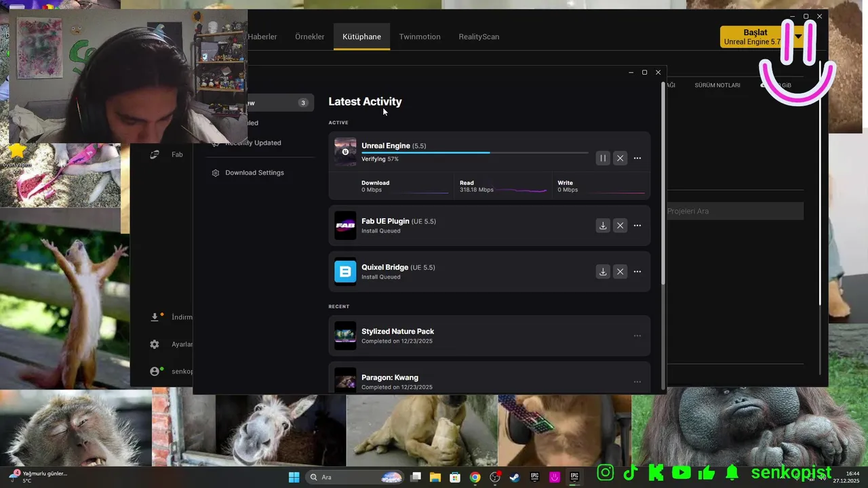Click the user account icon in launcher sidebar
Image resolution: width=868 pixels, height=488 pixels.
click(155, 371)
